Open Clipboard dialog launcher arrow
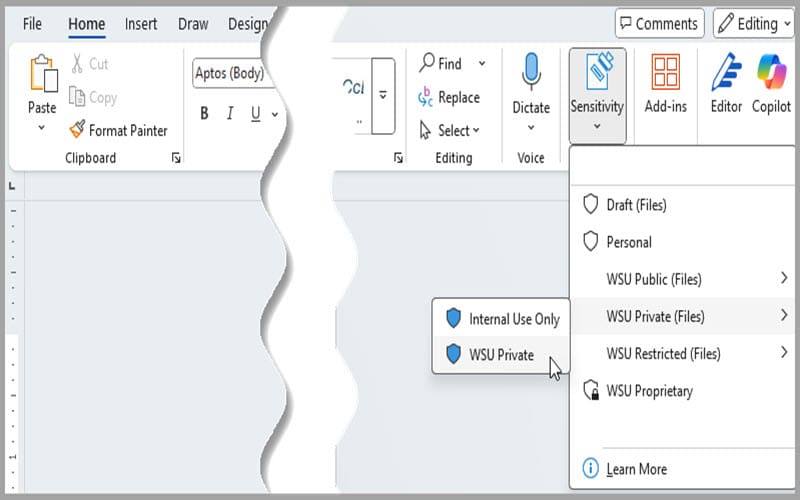The width and height of the screenshot is (800, 500). click(x=176, y=158)
